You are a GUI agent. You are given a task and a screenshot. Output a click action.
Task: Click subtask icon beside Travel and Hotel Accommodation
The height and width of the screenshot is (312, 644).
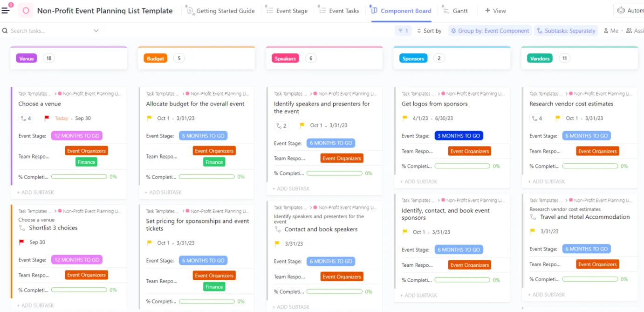[x=533, y=217]
